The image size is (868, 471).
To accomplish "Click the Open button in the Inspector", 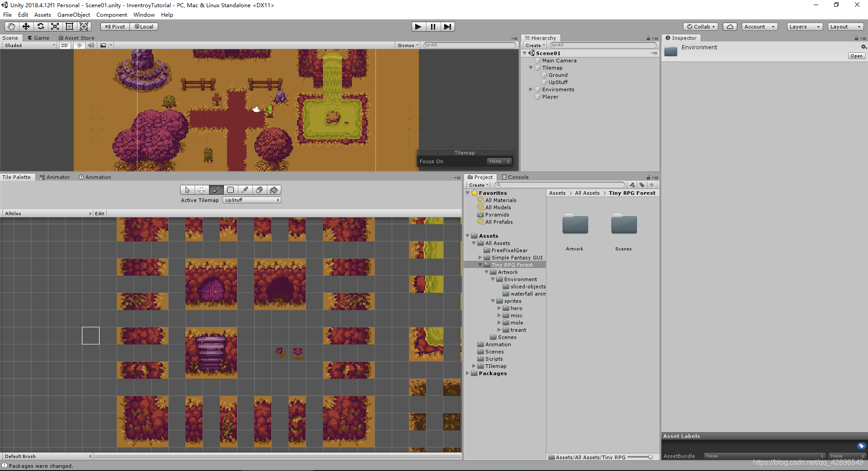I will point(856,56).
